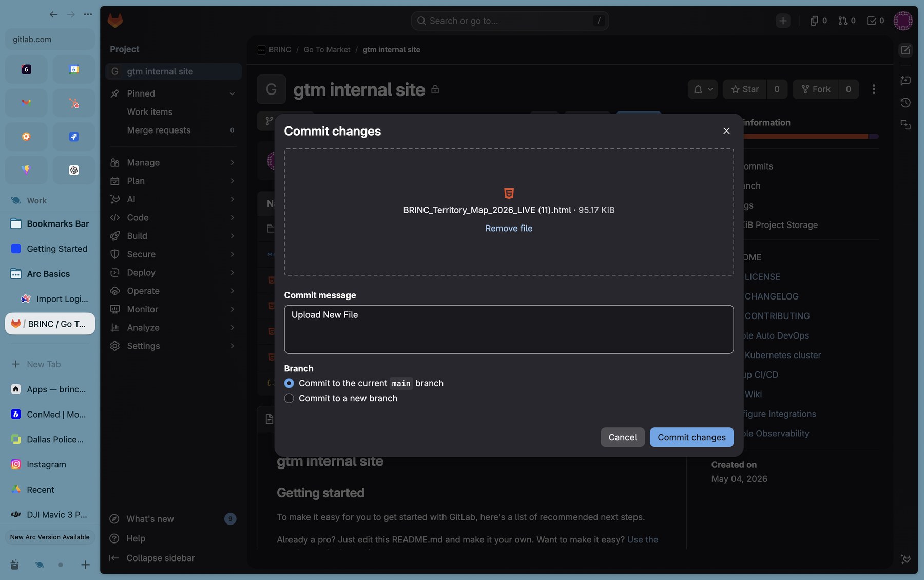The width and height of the screenshot is (924, 580).
Task: Expand the Plan menu in sidebar
Action: click(174, 181)
